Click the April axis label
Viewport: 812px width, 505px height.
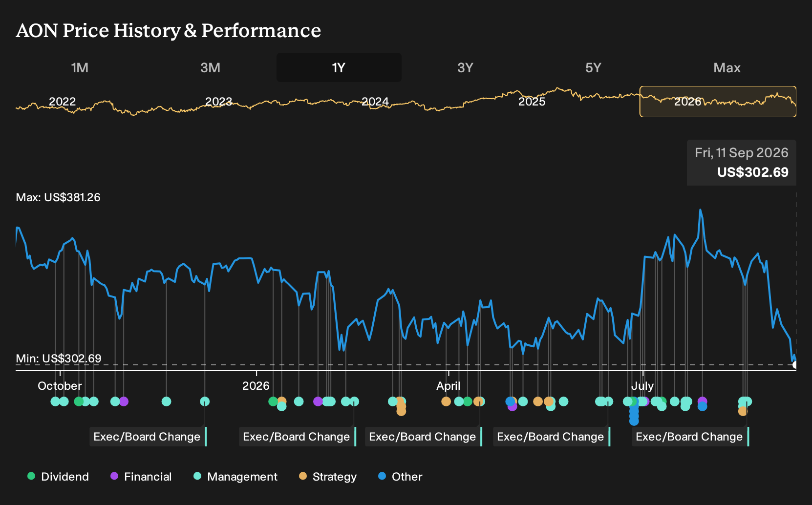tap(449, 386)
